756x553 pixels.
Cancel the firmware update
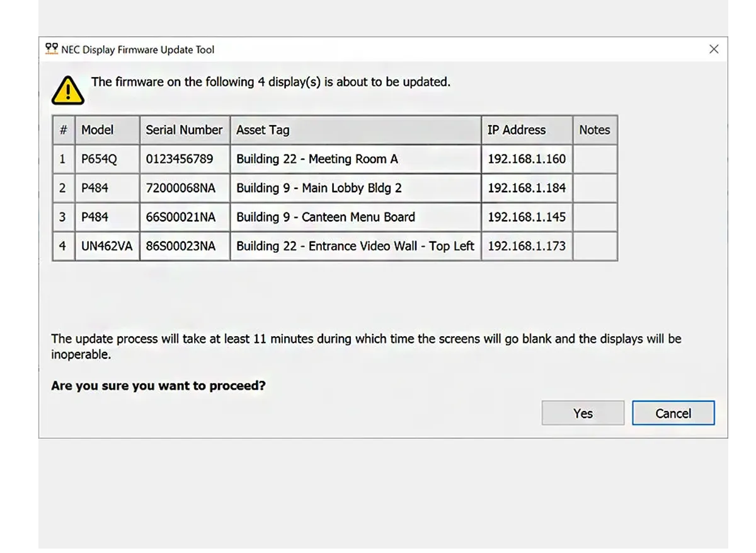(x=673, y=413)
